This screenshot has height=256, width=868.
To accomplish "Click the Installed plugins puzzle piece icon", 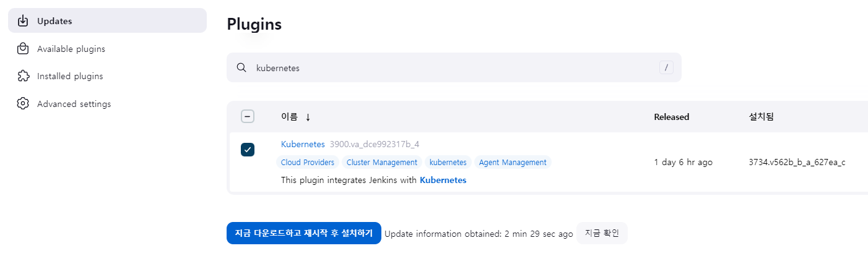I will point(23,76).
